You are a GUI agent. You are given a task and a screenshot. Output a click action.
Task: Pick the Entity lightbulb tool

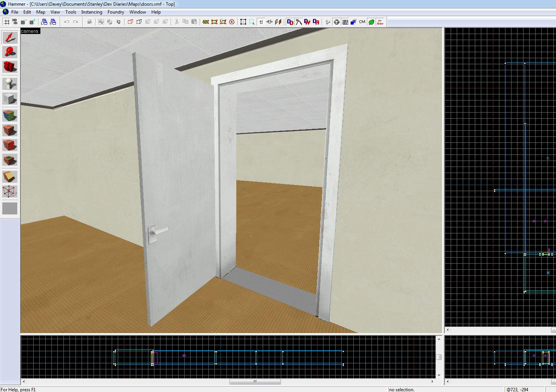coord(10,83)
